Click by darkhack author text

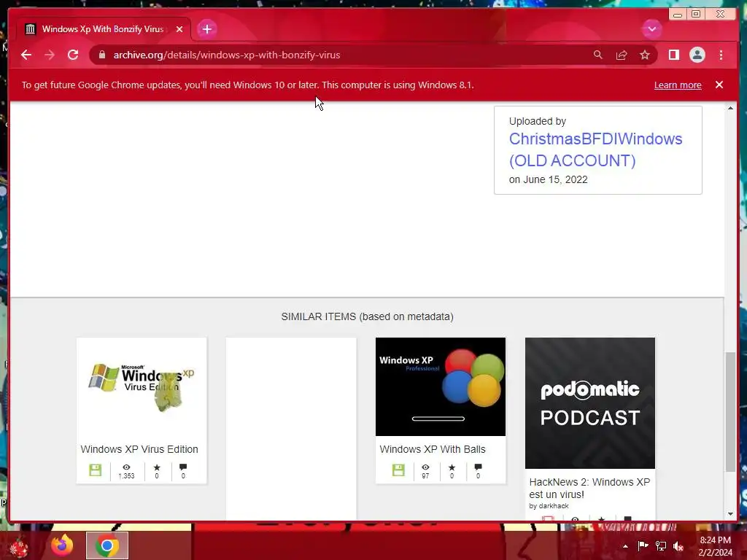pyautogui.click(x=549, y=506)
